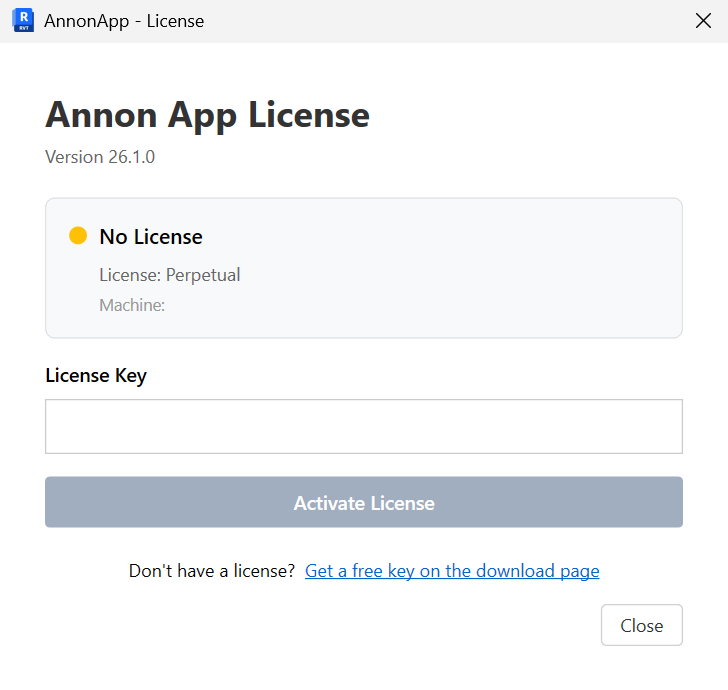Focus the License Key input field
The height and width of the screenshot is (690, 728).
pos(364,426)
